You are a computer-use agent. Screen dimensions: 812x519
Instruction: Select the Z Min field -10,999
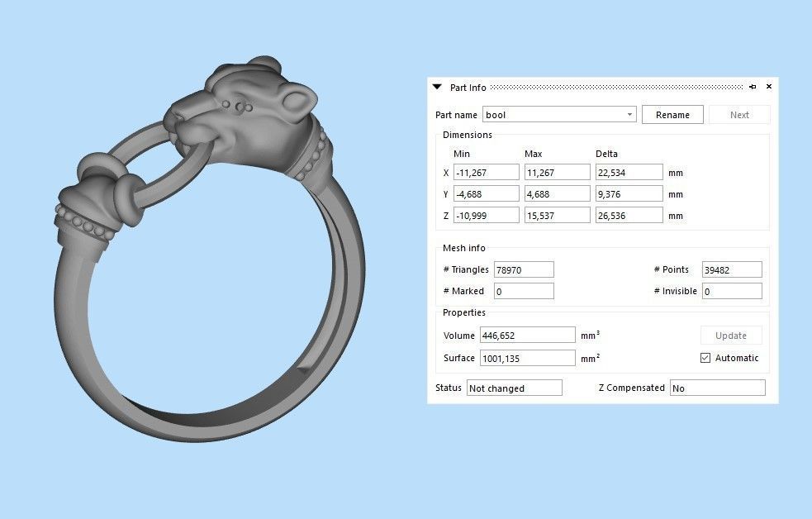click(486, 215)
